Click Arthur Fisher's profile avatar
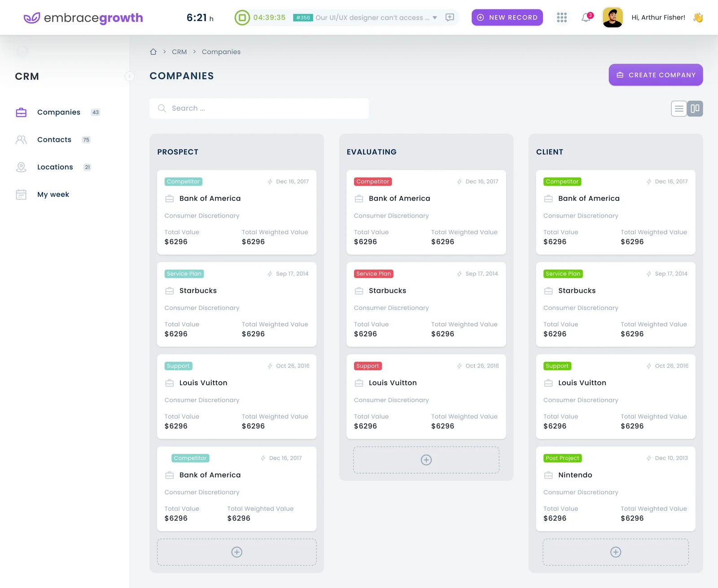 (613, 17)
